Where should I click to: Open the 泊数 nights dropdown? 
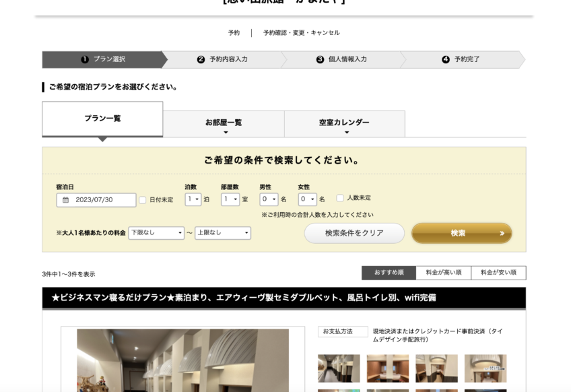pos(193,199)
